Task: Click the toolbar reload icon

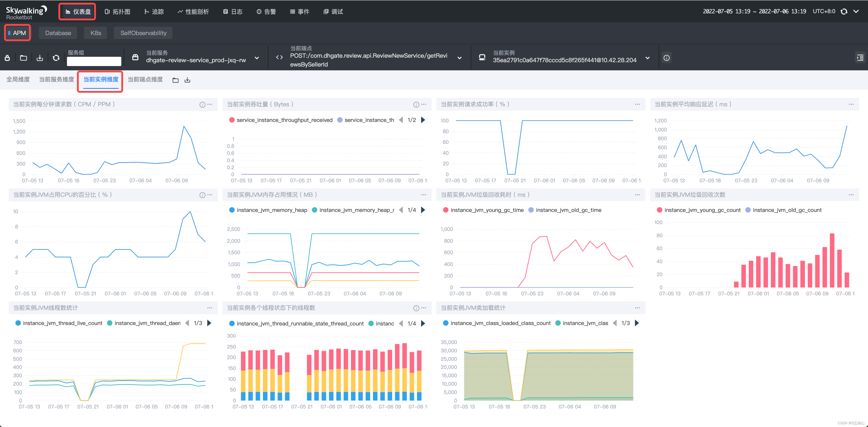Action: (x=56, y=58)
